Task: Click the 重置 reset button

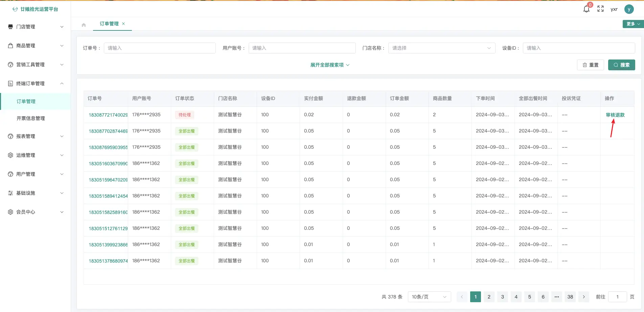Action: [x=590, y=65]
